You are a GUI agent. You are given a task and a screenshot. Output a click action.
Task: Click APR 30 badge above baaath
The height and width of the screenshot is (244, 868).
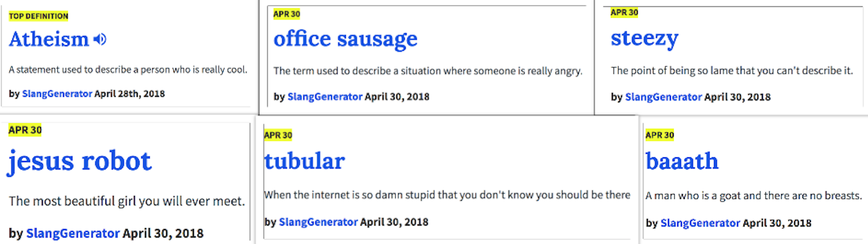tap(659, 135)
